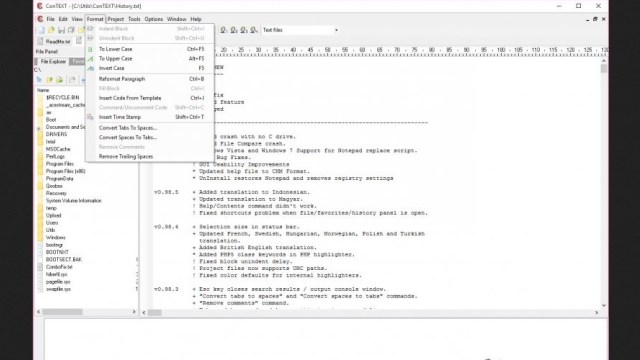Select the Program Files (x86) folder
Screen dimensions: 640x360
tap(65, 171)
